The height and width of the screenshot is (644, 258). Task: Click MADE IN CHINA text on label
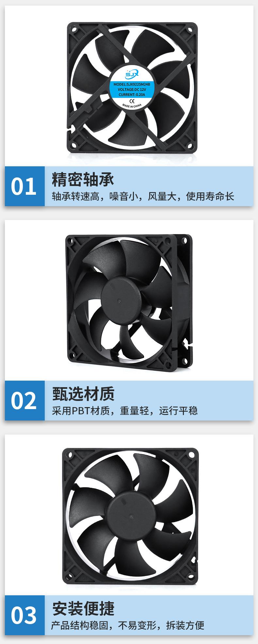pyautogui.click(x=133, y=106)
